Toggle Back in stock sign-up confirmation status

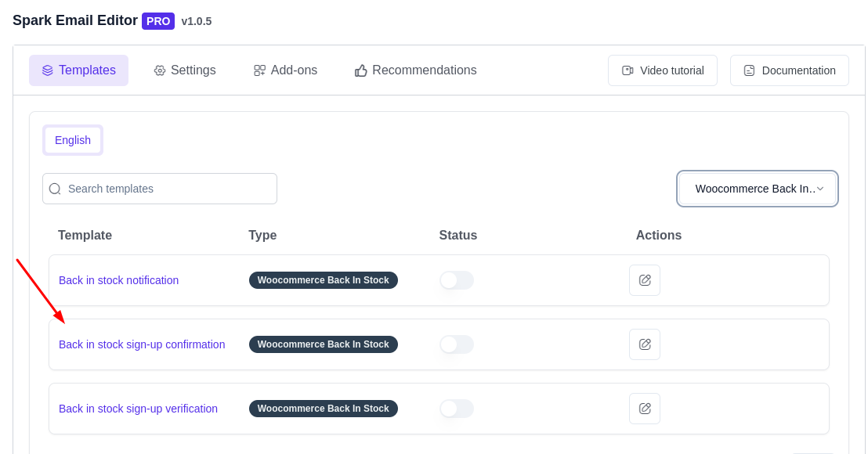(x=456, y=344)
